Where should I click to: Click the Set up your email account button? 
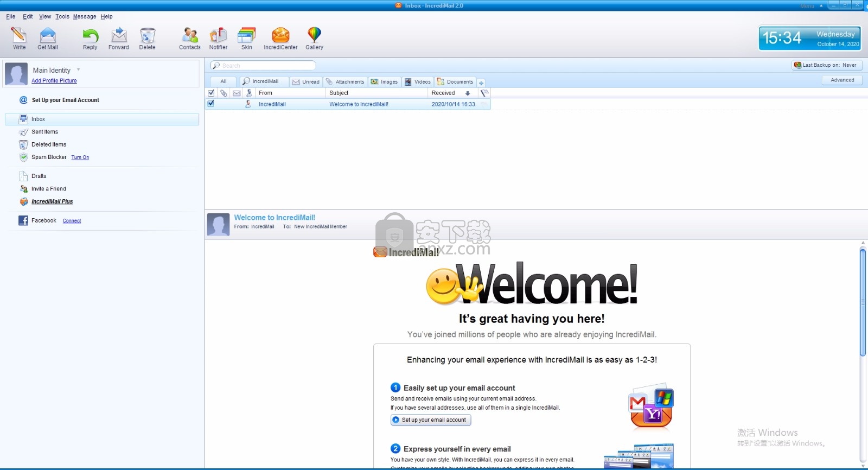point(431,420)
